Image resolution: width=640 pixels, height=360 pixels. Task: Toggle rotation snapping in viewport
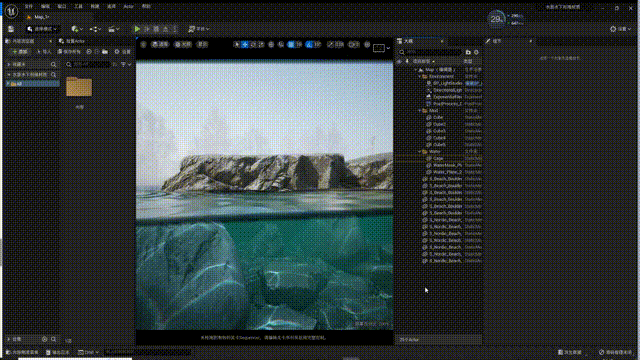[309, 44]
